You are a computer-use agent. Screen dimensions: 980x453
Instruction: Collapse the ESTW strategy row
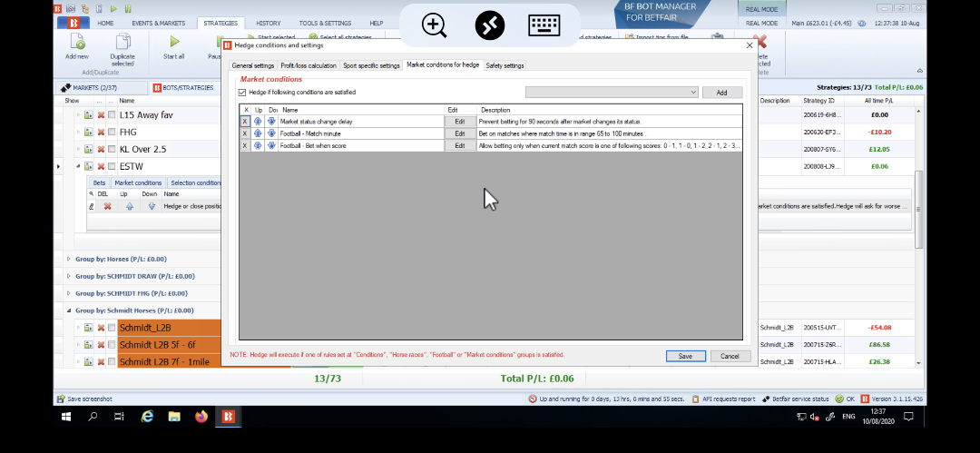tap(79, 166)
